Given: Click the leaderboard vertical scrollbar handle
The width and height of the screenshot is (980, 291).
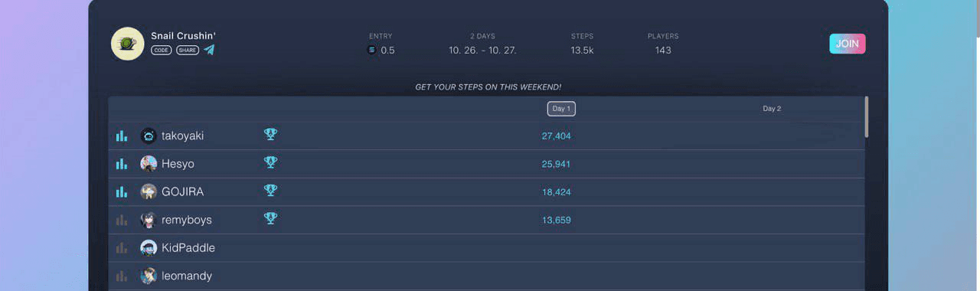Looking at the screenshot, I should [867, 116].
